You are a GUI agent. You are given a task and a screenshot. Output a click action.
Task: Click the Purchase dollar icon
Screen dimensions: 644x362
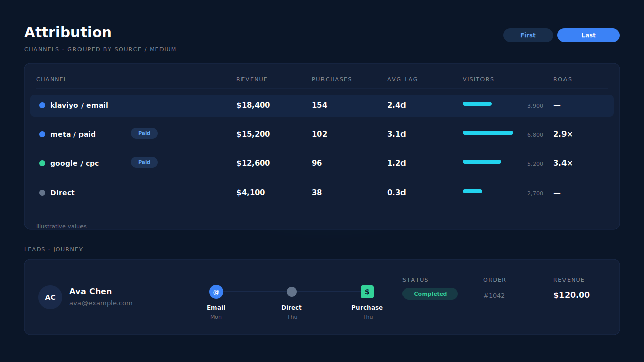click(x=367, y=292)
